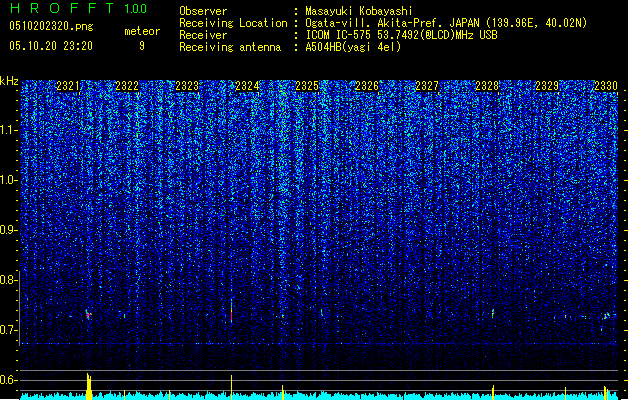Click the 2327 time marker

pyautogui.click(x=427, y=86)
